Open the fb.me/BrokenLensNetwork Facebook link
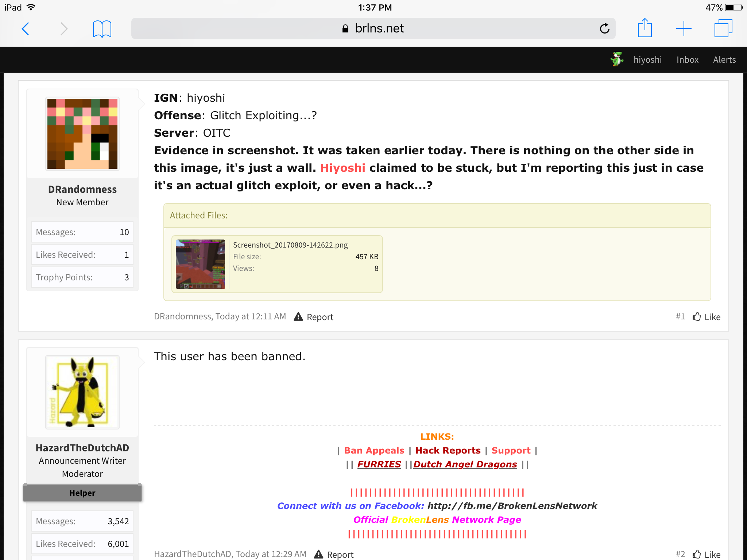 click(512, 506)
